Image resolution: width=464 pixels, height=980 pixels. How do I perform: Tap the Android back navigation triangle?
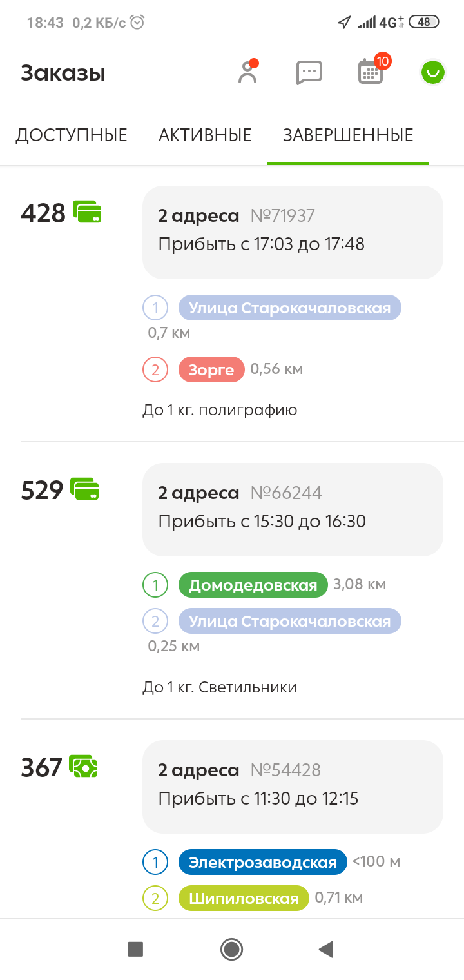click(326, 948)
